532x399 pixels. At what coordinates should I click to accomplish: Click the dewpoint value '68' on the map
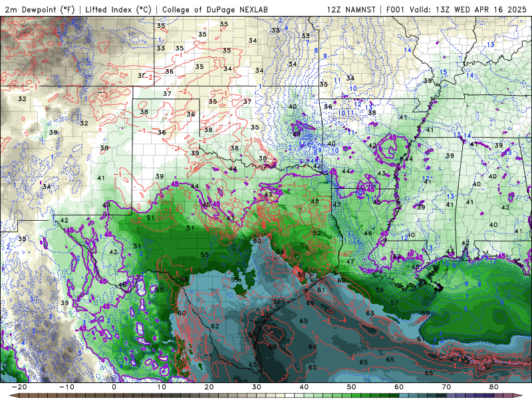click(273, 346)
